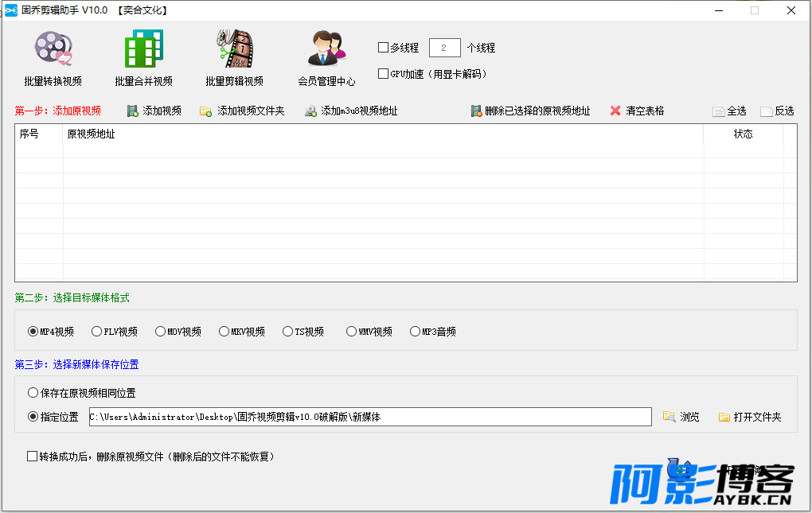Click the 添加视频文件夹 folder icon
The width and height of the screenshot is (812, 513).
[x=205, y=111]
